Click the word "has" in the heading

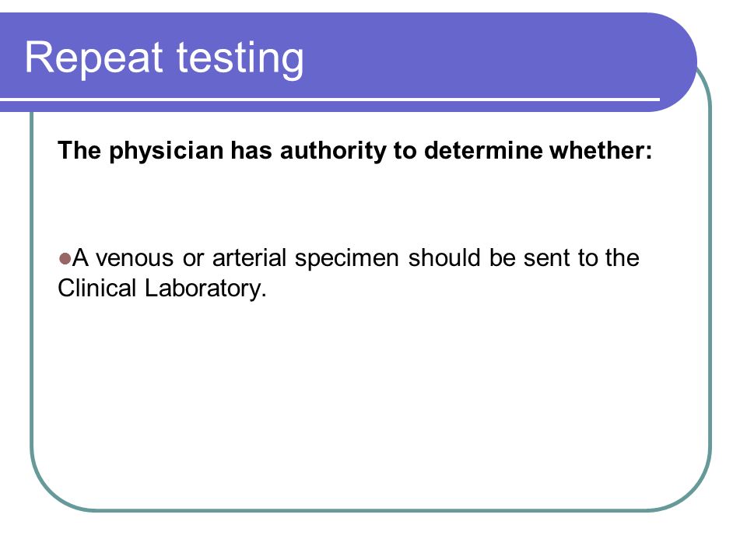click(x=251, y=150)
